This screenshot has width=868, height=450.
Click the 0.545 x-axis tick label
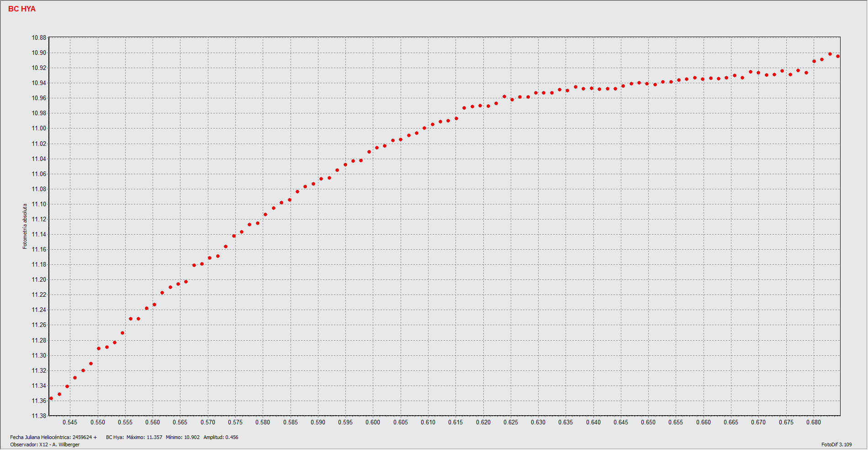coord(70,423)
